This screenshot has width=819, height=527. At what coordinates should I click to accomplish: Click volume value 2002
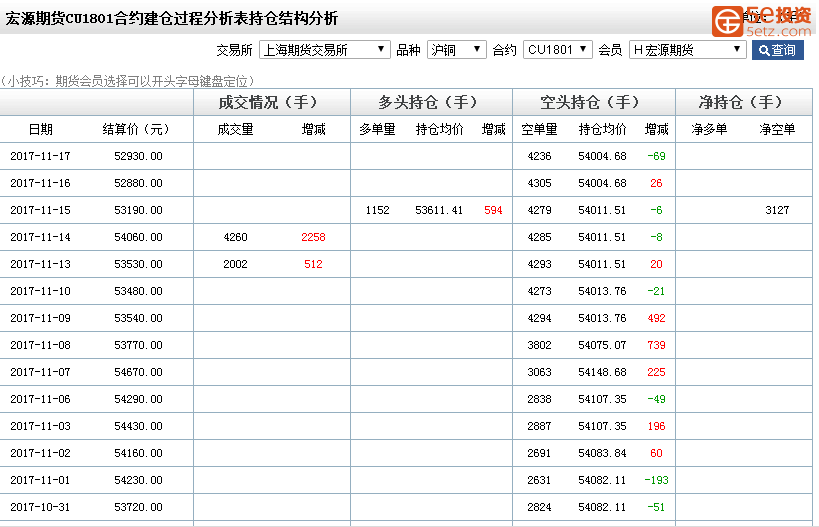pyautogui.click(x=235, y=264)
